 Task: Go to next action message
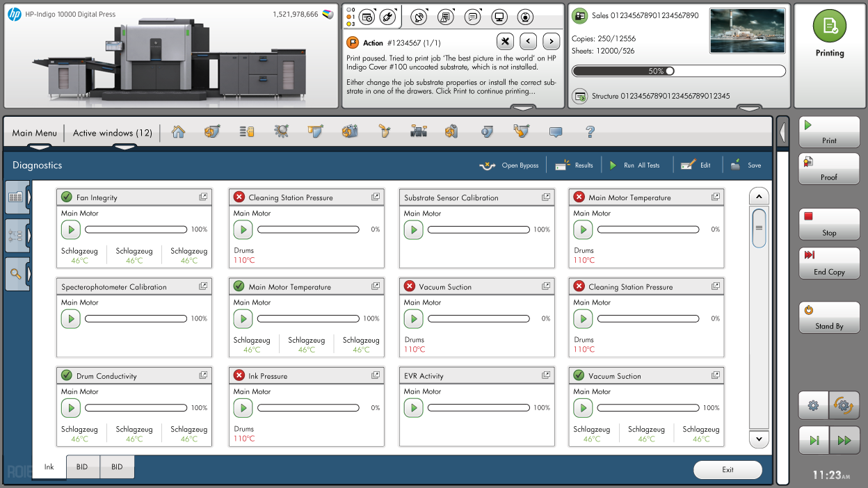[x=551, y=42]
